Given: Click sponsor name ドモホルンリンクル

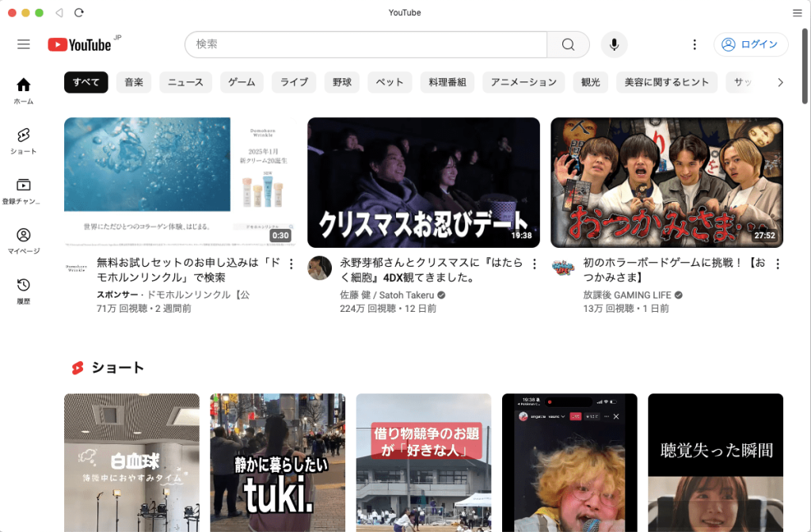Looking at the screenshot, I should (x=199, y=294).
